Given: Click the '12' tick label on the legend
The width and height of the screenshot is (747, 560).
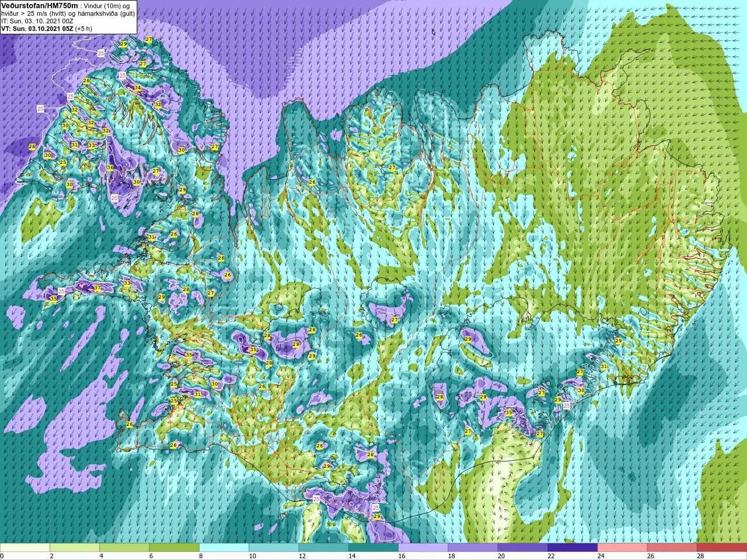Looking at the screenshot, I should (302, 556).
